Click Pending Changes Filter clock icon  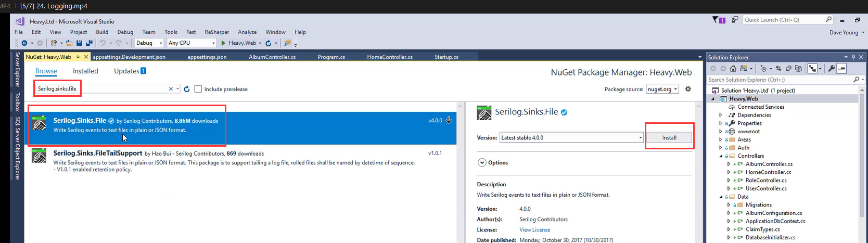[x=763, y=68]
